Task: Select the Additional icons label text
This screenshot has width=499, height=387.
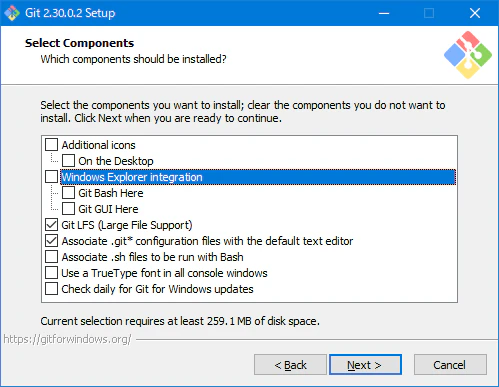Action: [x=98, y=145]
